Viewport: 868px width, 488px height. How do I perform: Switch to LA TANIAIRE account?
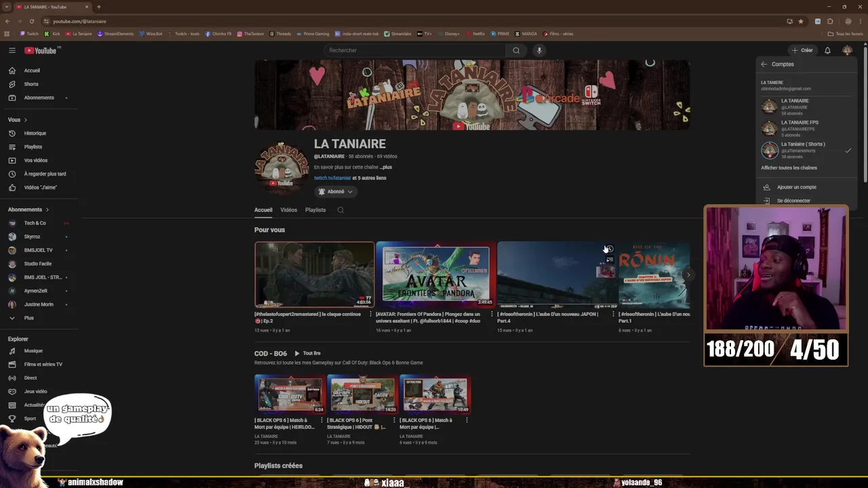click(x=806, y=106)
